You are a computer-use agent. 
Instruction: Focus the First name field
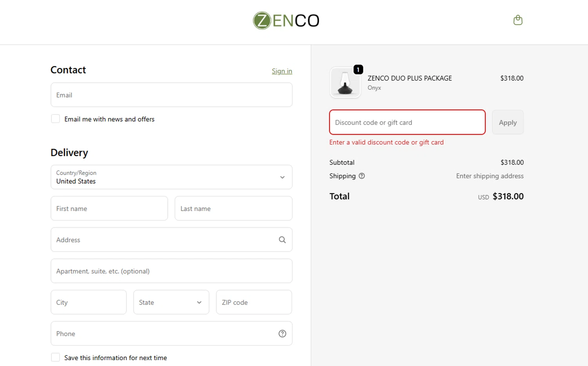pyautogui.click(x=109, y=208)
